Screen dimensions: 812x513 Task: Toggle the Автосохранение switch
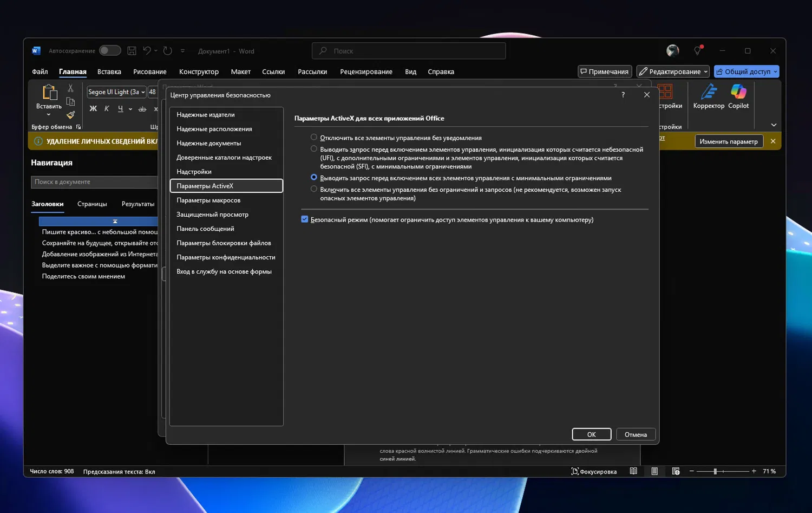point(110,50)
